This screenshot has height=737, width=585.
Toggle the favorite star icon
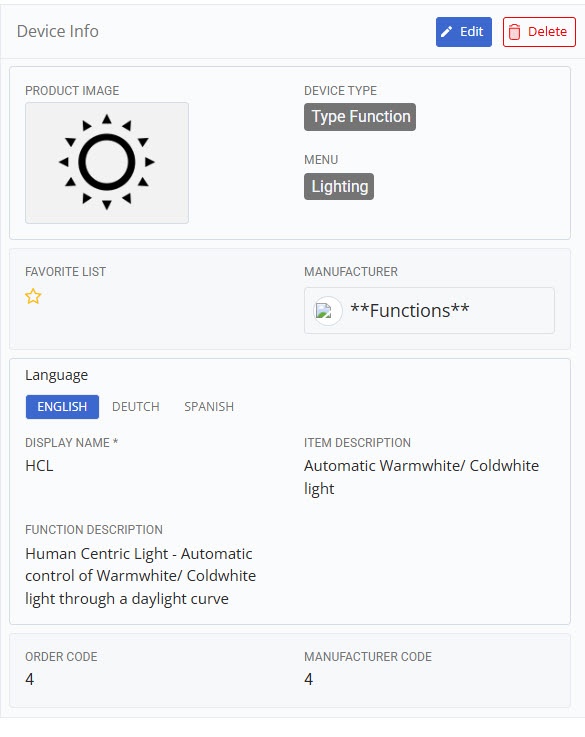coord(33,297)
